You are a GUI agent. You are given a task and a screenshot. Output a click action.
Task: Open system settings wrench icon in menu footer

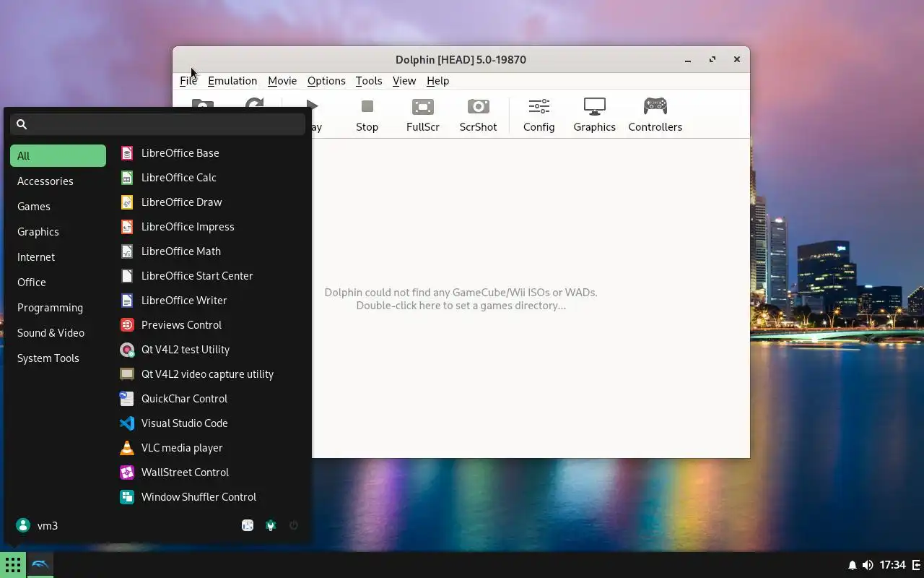point(271,526)
